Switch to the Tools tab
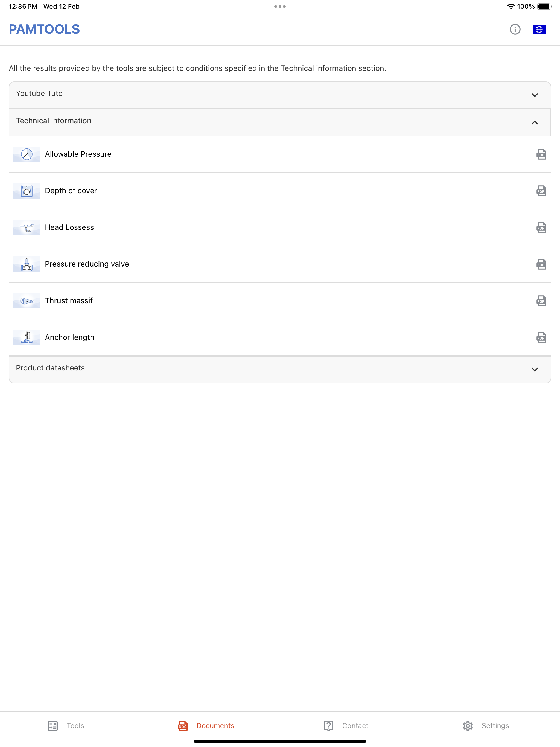The width and height of the screenshot is (560, 747). point(66,726)
